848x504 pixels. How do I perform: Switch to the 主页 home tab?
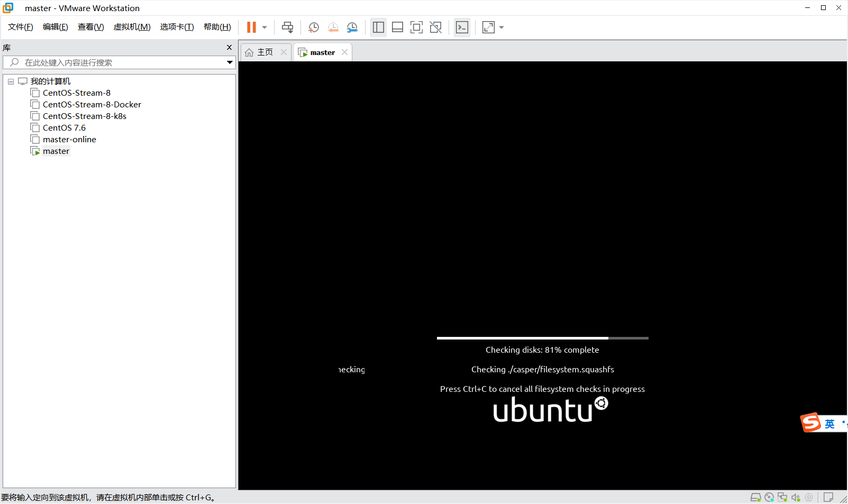265,52
